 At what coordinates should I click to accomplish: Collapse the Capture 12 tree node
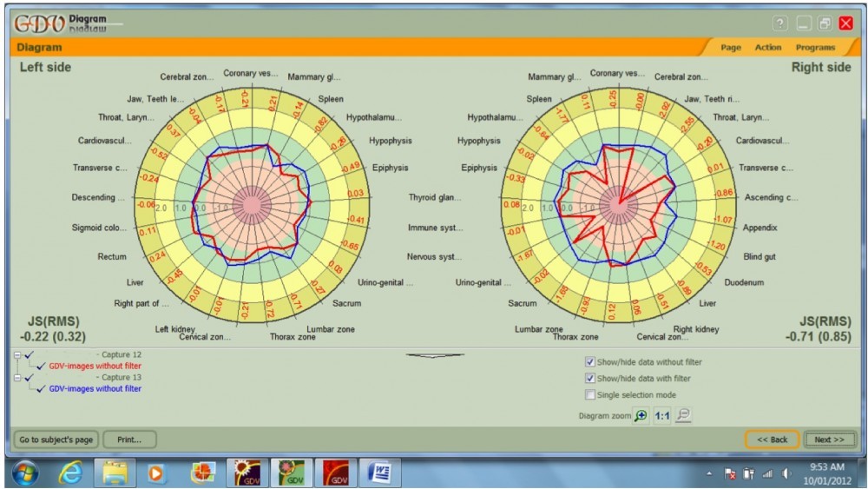tap(17, 355)
